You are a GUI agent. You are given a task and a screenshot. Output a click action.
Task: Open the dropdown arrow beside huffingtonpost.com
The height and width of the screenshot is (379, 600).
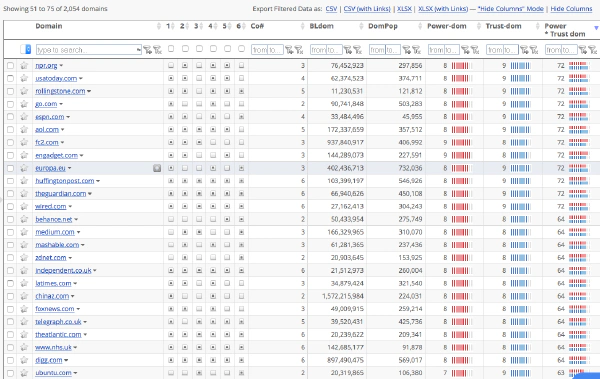[98, 181]
